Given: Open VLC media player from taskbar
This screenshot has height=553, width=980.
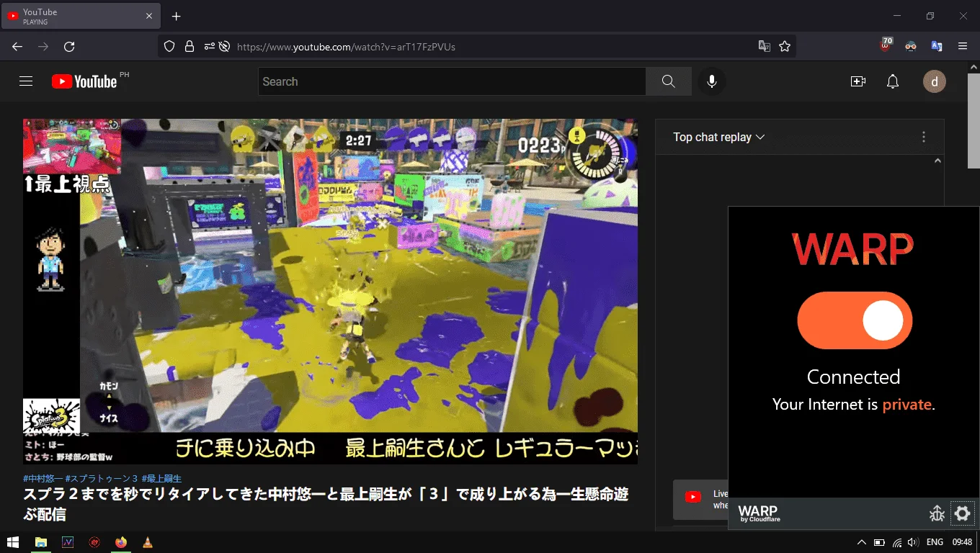Looking at the screenshot, I should point(147,541).
